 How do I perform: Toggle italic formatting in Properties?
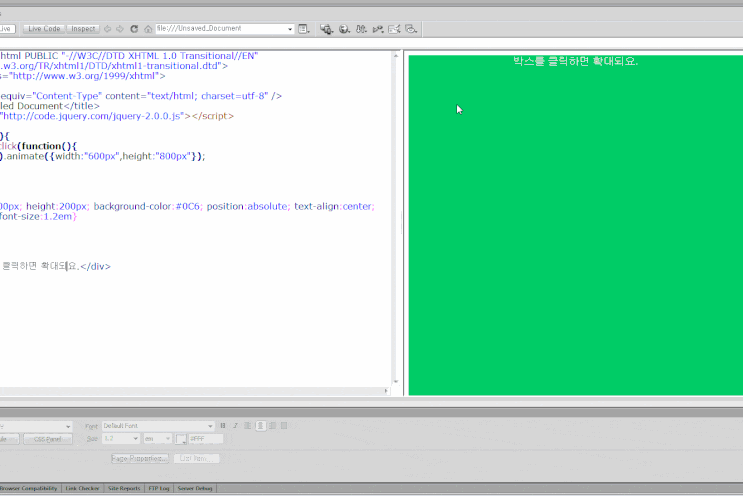click(235, 425)
